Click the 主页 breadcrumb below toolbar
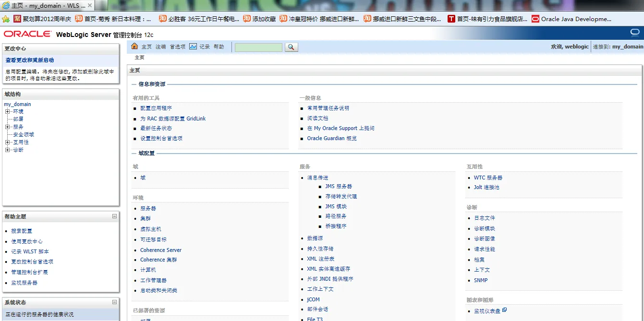Image resolution: width=644 pixels, height=321 pixels. pyautogui.click(x=139, y=58)
